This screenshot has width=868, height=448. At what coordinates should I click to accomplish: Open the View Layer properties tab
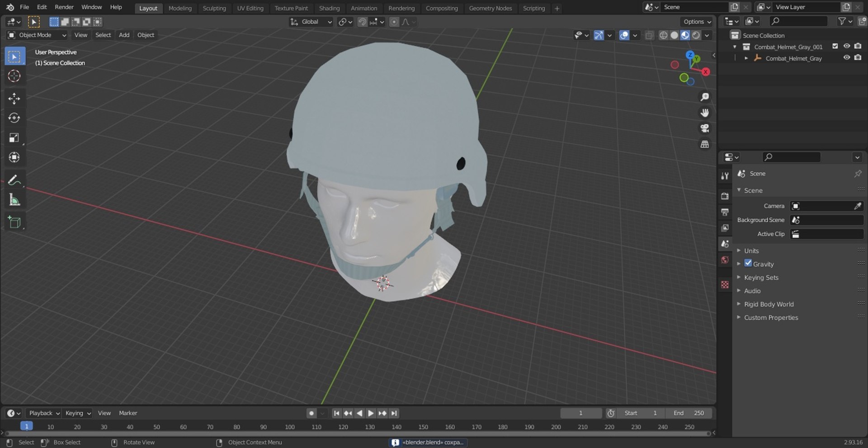[x=725, y=228]
